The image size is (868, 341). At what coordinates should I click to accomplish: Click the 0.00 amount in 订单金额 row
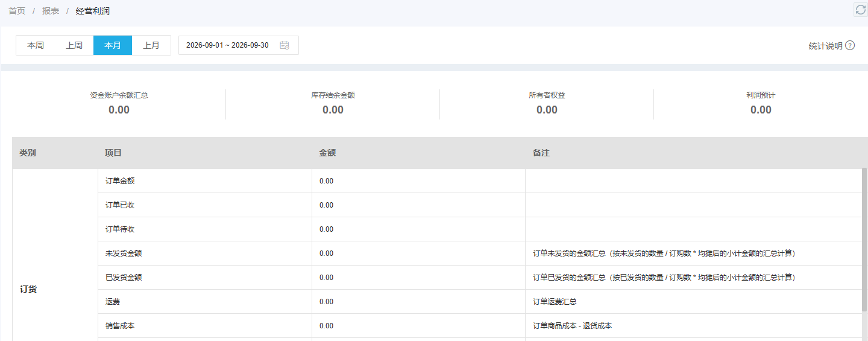point(326,181)
